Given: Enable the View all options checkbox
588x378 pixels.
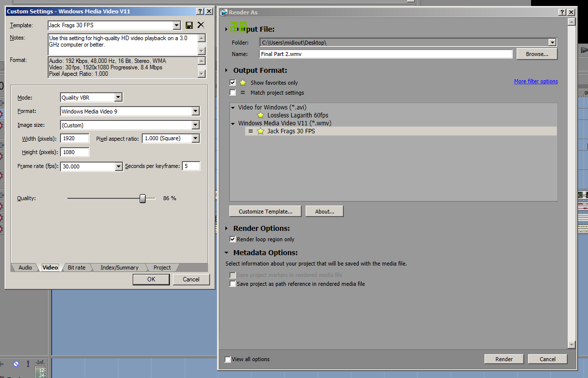Looking at the screenshot, I should click(228, 359).
